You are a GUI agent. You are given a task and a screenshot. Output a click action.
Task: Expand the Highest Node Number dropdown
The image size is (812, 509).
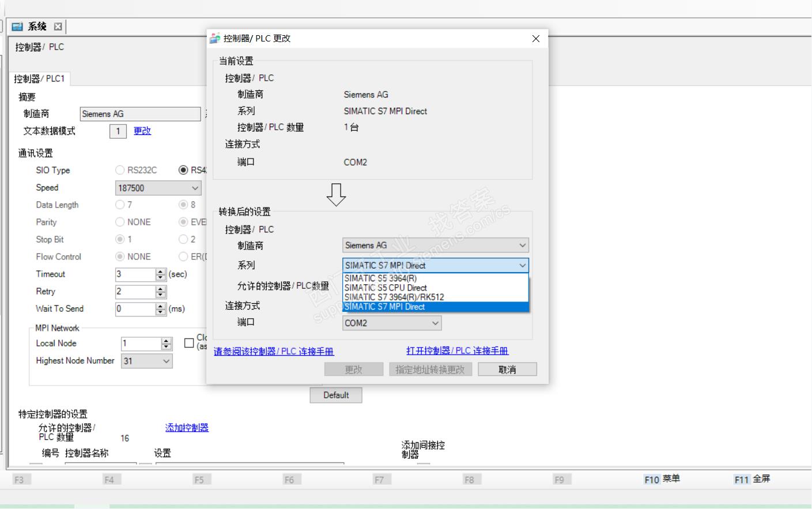(x=147, y=361)
